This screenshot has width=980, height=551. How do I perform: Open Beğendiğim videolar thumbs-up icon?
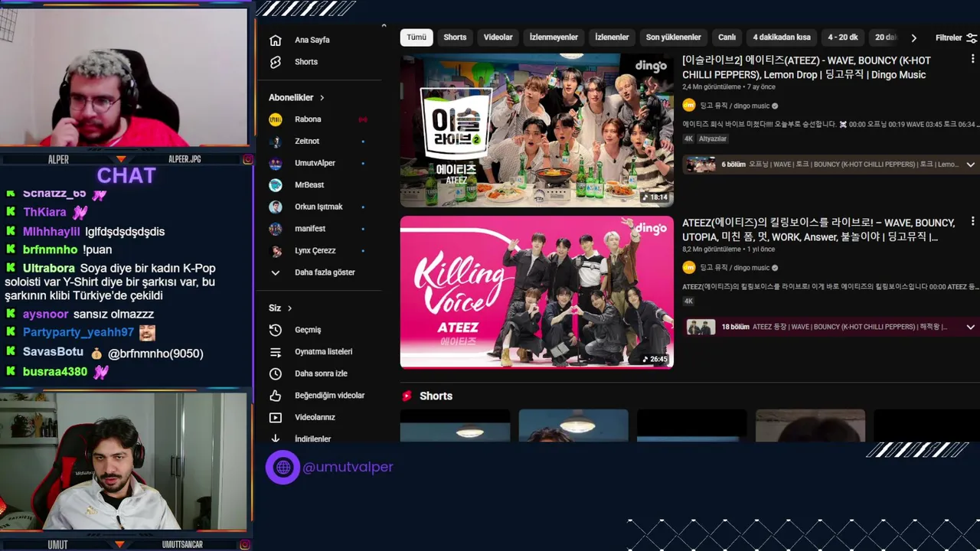pos(276,396)
